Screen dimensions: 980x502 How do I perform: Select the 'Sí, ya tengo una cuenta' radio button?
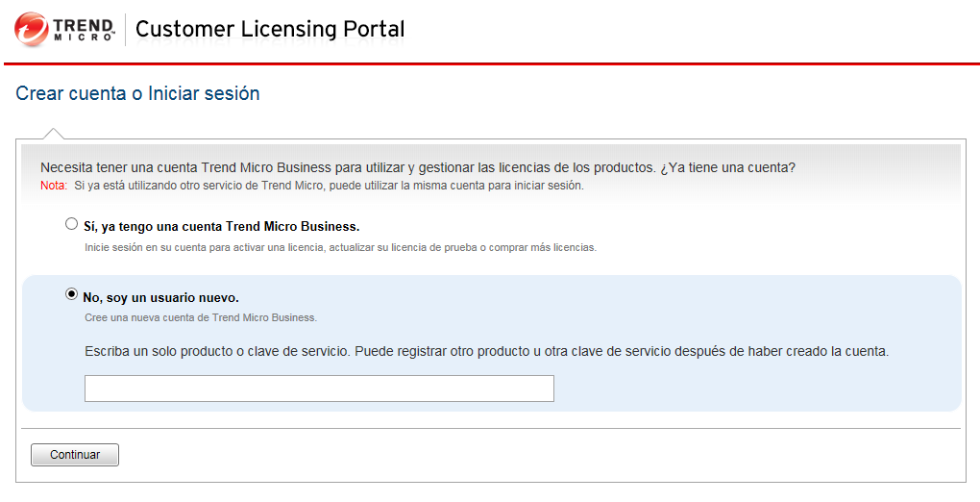point(71,224)
